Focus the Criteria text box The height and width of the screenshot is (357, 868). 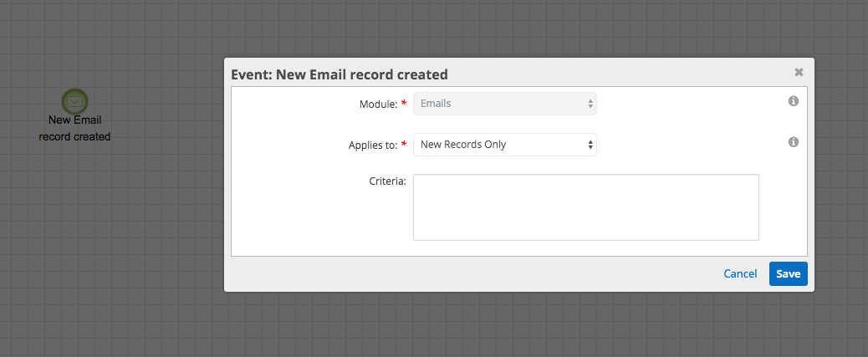coord(585,207)
